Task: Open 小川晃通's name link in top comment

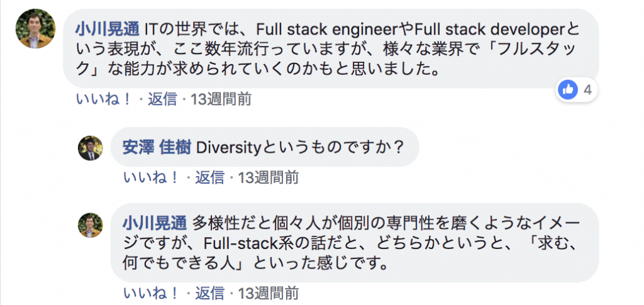Action: pyautogui.click(x=106, y=29)
